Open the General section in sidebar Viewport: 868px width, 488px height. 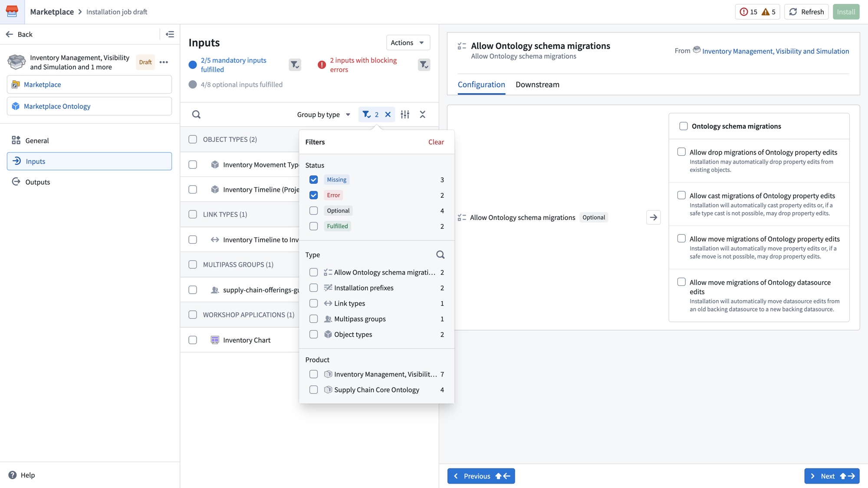point(89,141)
